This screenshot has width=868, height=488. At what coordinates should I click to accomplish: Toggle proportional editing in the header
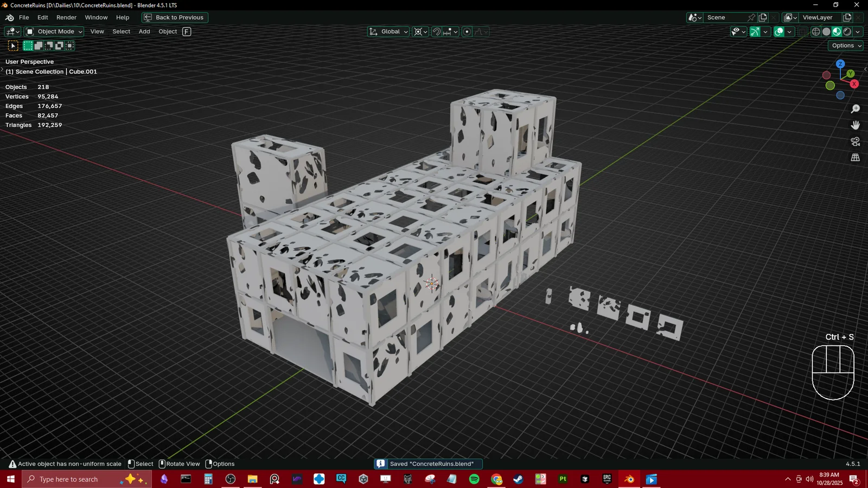click(x=467, y=31)
